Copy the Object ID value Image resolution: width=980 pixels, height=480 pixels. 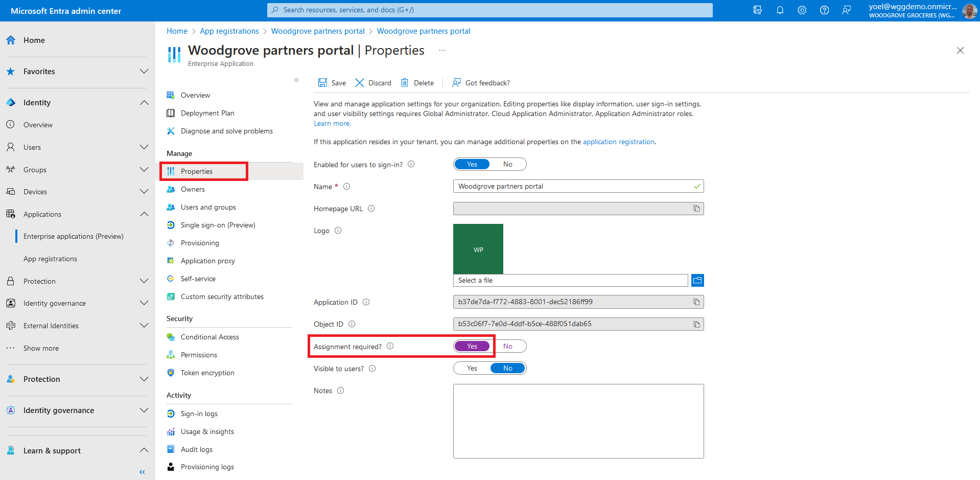696,324
